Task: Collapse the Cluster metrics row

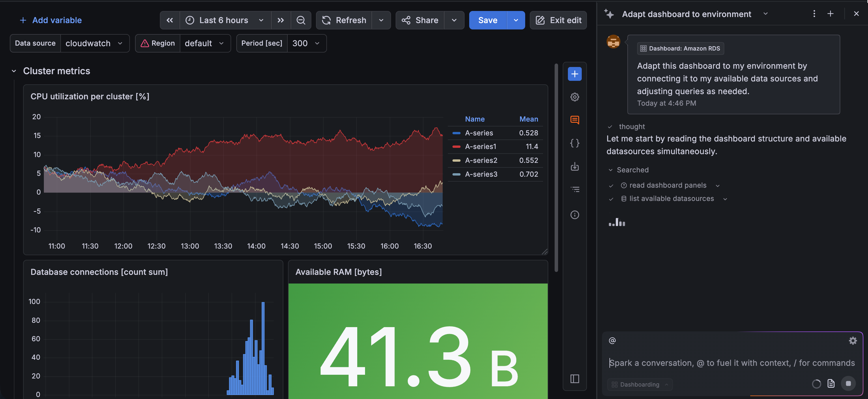Action: pyautogui.click(x=14, y=71)
